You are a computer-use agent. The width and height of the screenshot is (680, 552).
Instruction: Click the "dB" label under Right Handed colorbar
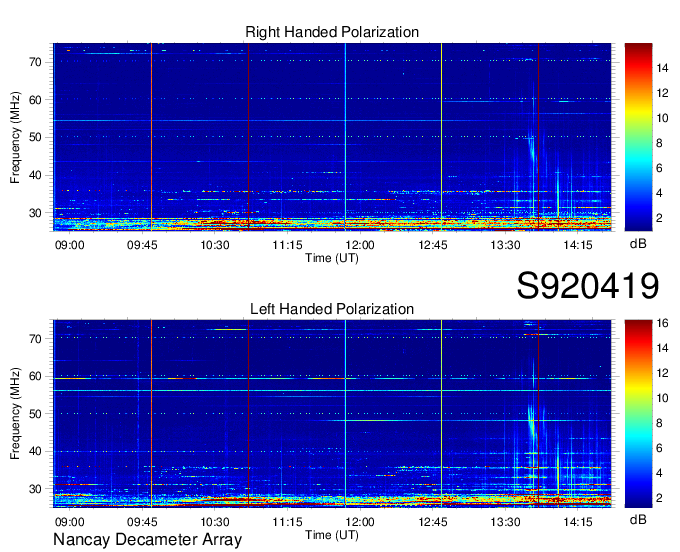tap(638, 244)
